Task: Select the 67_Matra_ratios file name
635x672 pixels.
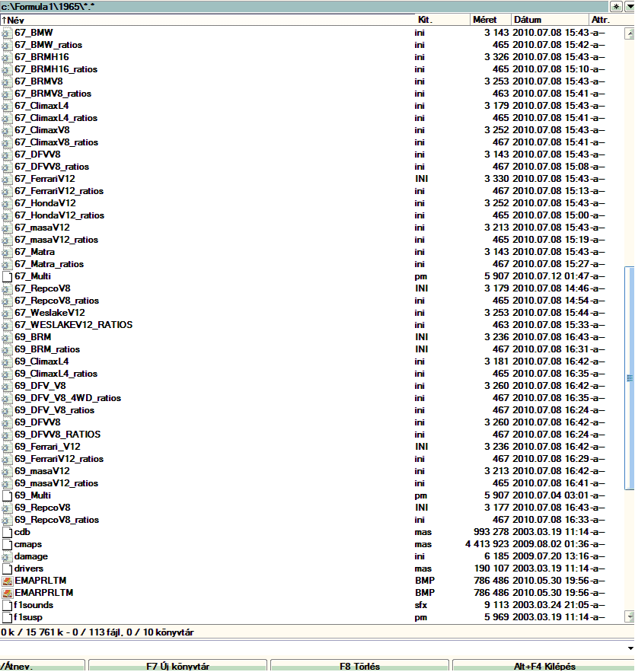Action: click(x=49, y=264)
